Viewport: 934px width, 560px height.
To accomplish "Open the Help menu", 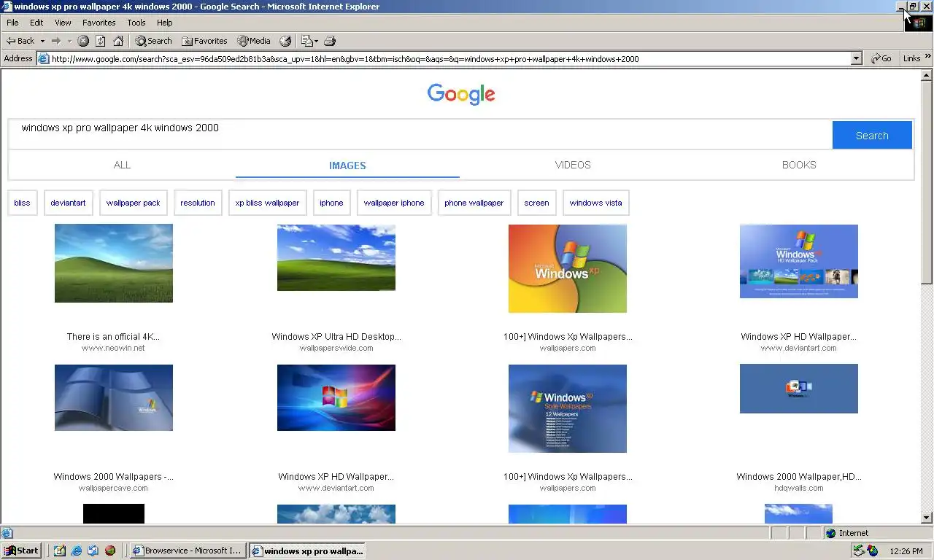I will (x=165, y=23).
